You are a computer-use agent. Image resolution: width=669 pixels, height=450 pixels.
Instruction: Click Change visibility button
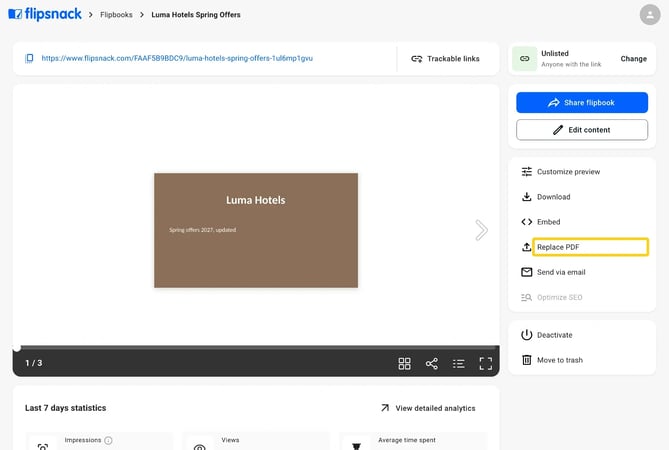click(x=634, y=59)
